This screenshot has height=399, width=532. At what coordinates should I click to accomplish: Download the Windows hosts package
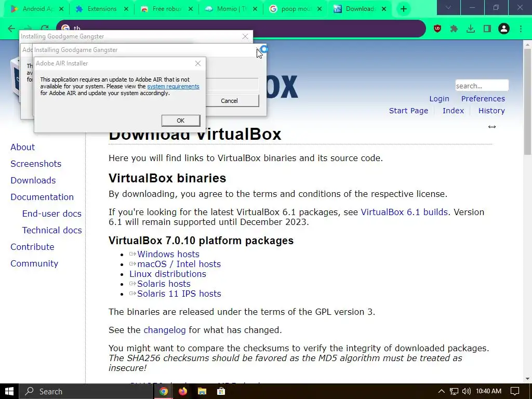coord(168,254)
